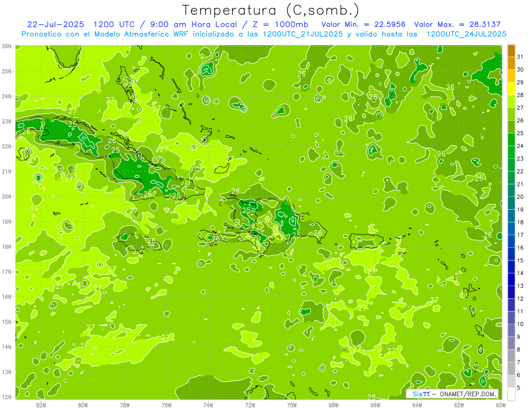Click the latitude label "26N"
Viewport: 532px width, 411px height.
coord(7,46)
